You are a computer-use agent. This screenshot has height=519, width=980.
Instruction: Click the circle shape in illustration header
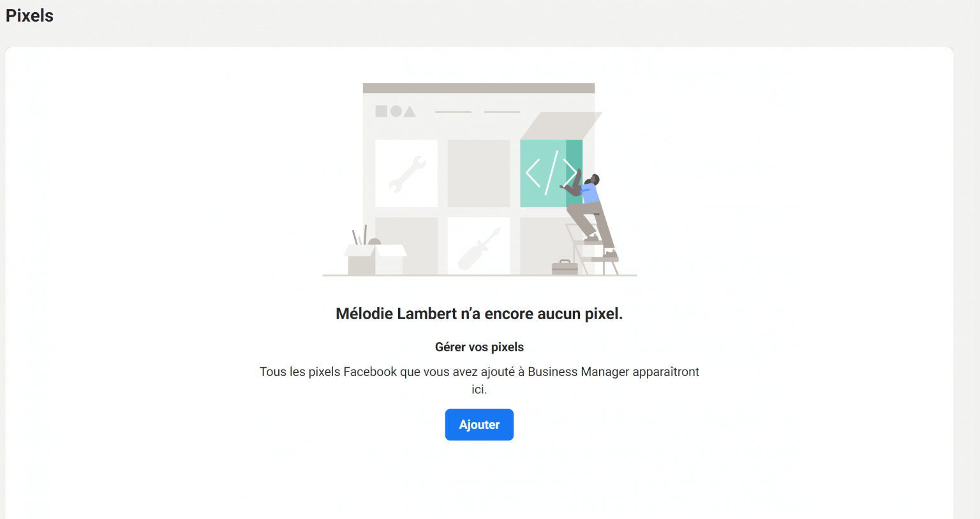tap(396, 111)
